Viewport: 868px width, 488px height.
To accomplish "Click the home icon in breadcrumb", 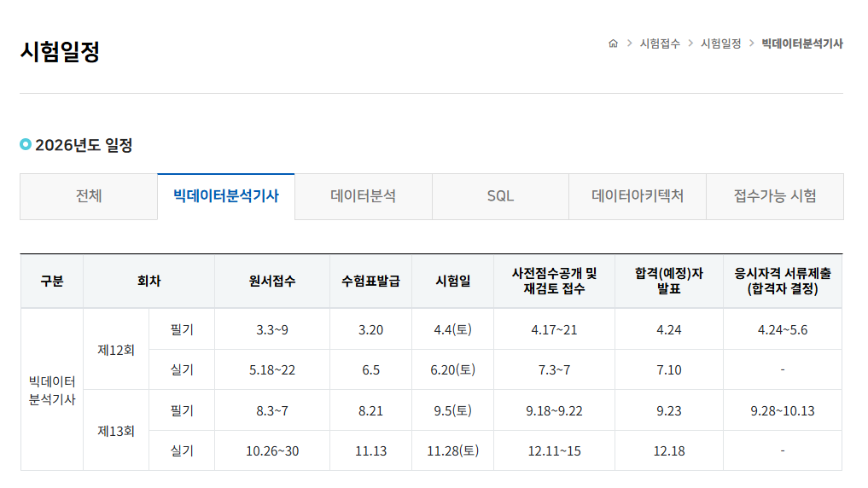I will 613,44.
